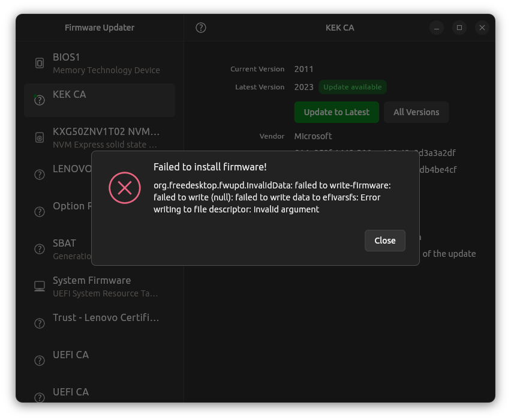The image size is (511, 420).
Task: Open the All Versions list
Action: pyautogui.click(x=416, y=112)
